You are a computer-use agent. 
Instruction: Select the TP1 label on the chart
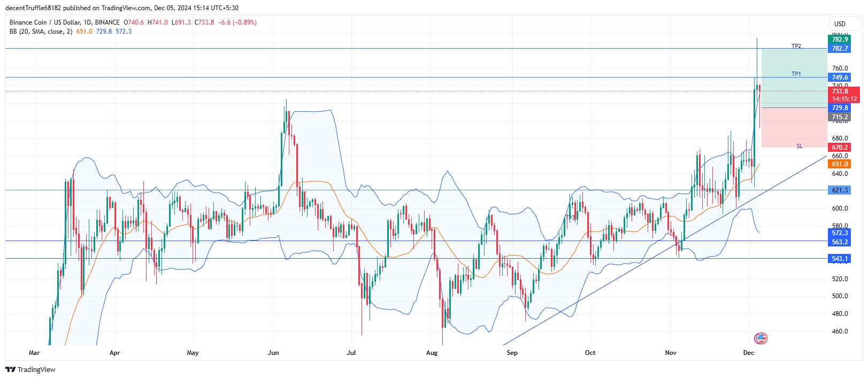coord(796,74)
